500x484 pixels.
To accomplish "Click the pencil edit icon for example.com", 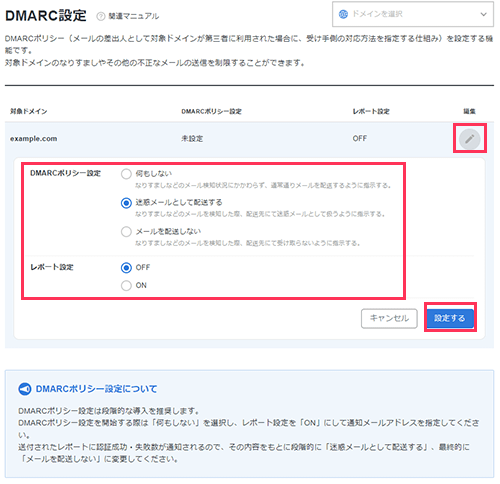I will [469, 139].
